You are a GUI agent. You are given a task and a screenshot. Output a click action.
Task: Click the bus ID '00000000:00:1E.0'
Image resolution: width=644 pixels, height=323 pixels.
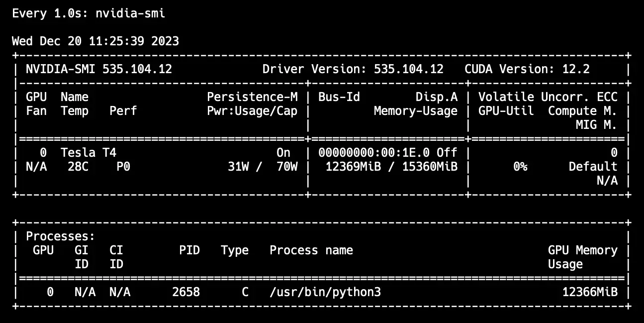pyautogui.click(x=374, y=152)
